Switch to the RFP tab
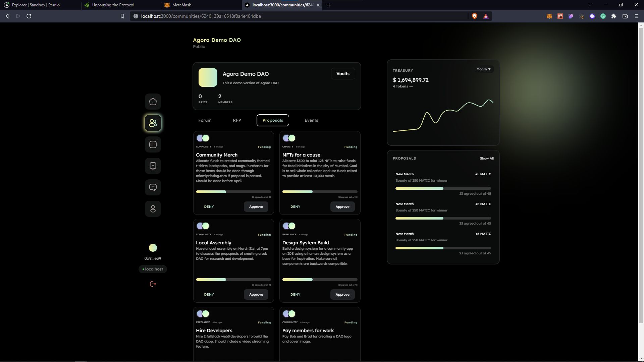Screen dimensions: 644x362 [x=237, y=120]
